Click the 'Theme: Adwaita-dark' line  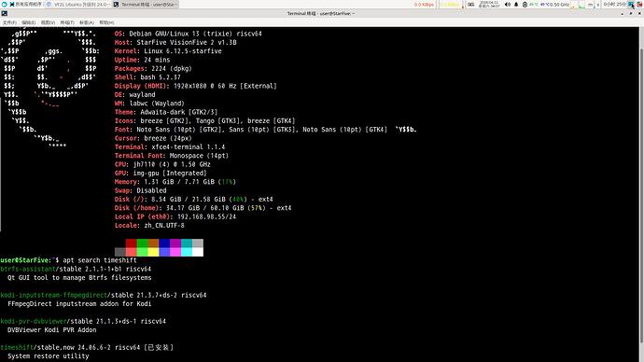166,112
